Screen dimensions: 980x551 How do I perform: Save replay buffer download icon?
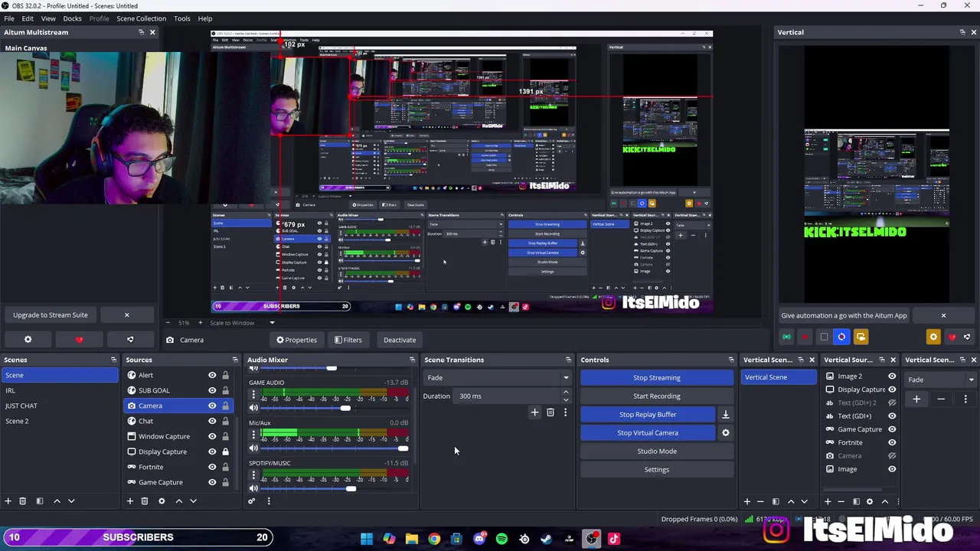click(726, 415)
